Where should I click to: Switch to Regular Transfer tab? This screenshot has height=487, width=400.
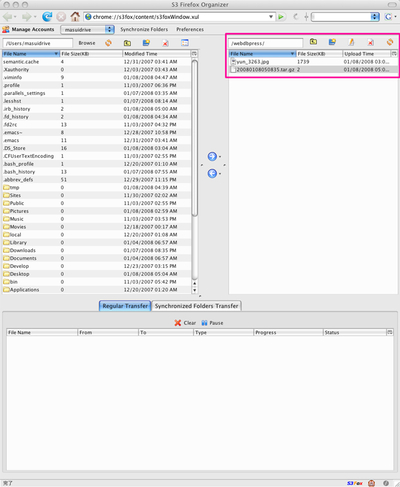pos(125,306)
